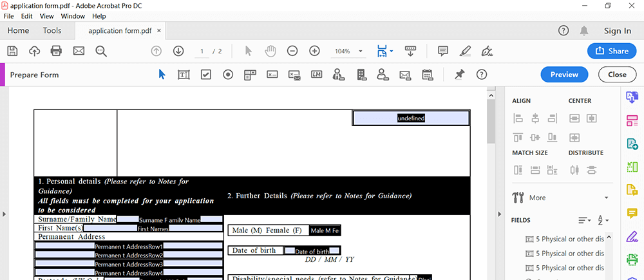
Task: Activate the Hand pan tool
Action: pos(270,51)
